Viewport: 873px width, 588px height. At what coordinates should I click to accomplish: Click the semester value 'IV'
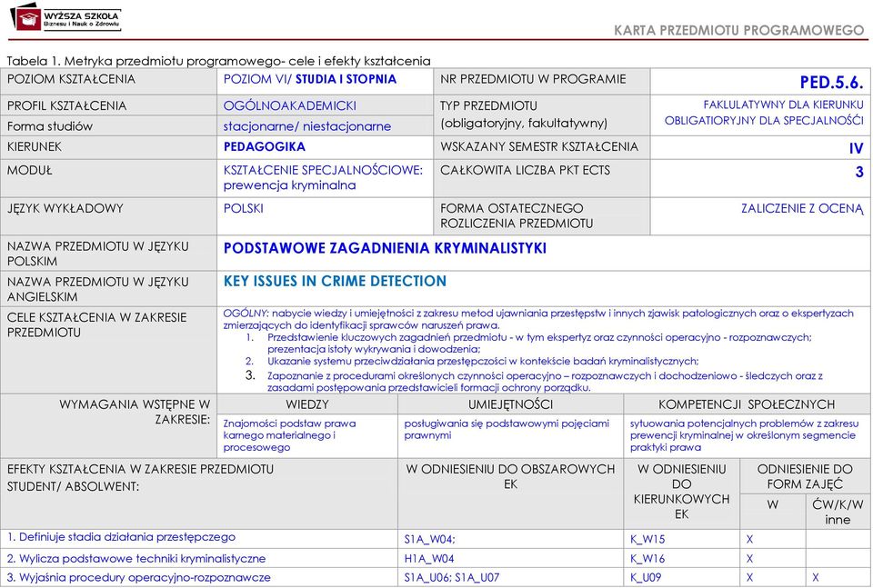pyautogui.click(x=856, y=148)
